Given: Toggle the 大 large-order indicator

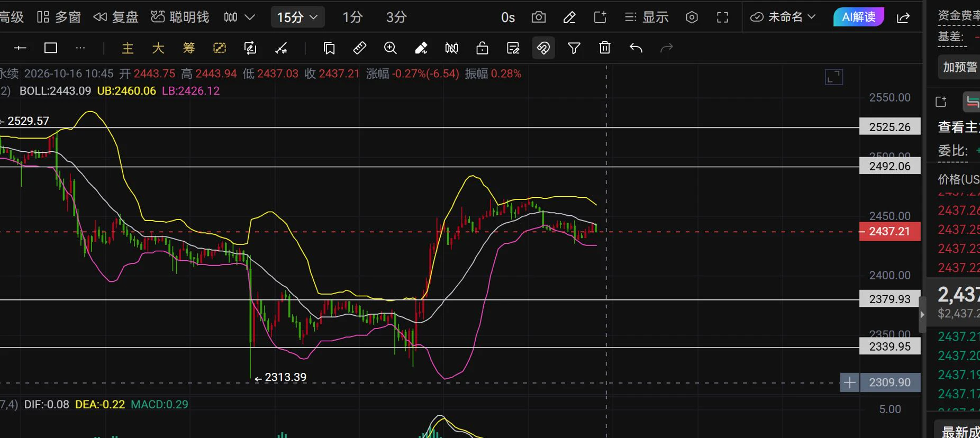Looking at the screenshot, I should (158, 48).
